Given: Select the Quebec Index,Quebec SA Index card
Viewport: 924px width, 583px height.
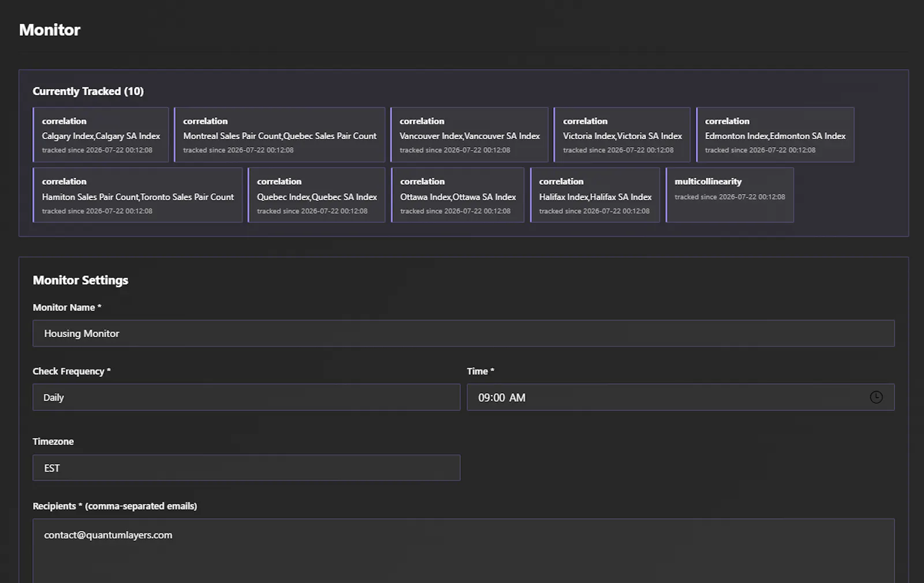Looking at the screenshot, I should click(x=316, y=195).
